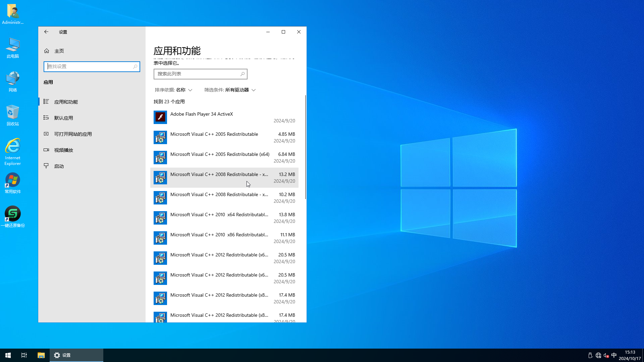
Task: Expand the 排序依据: 名称 dropdown
Action: pos(173,90)
